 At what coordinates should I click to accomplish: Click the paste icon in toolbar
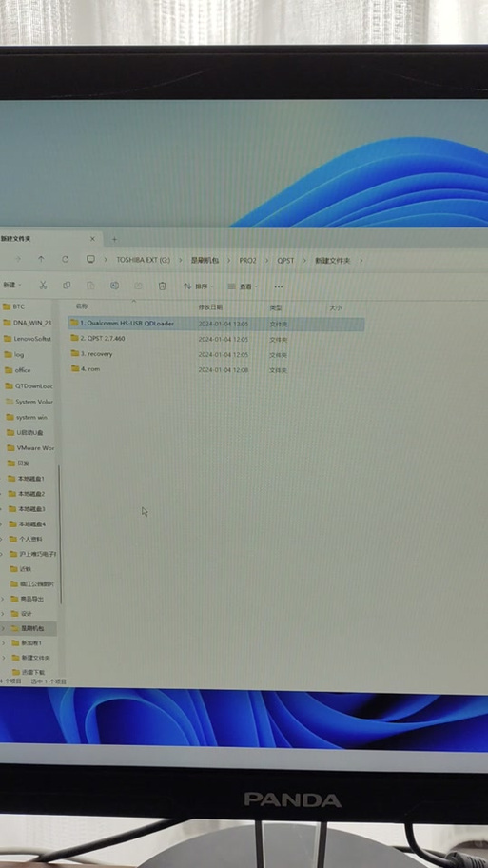90,286
